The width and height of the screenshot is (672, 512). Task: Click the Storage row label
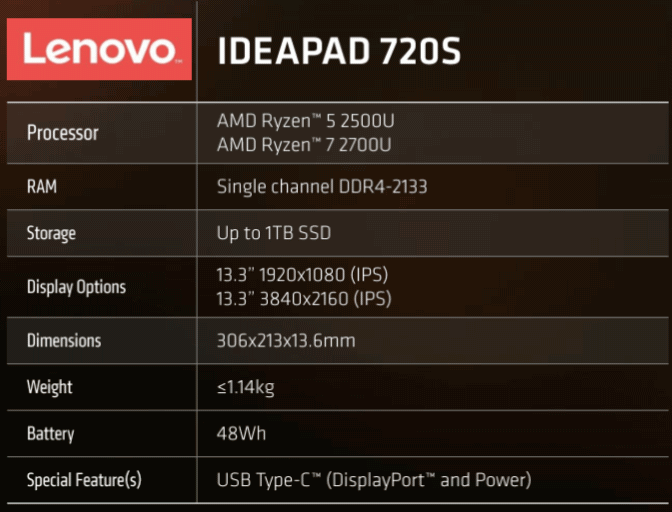tap(51, 234)
